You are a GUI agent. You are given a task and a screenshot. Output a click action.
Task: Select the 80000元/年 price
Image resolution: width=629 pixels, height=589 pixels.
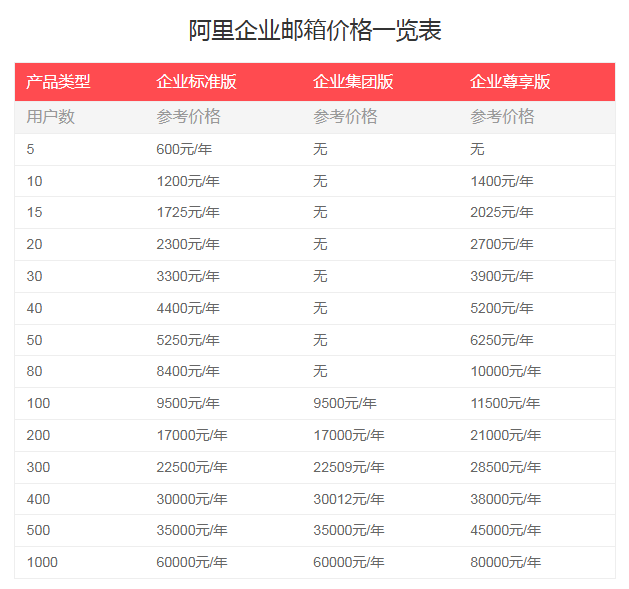[x=505, y=563]
